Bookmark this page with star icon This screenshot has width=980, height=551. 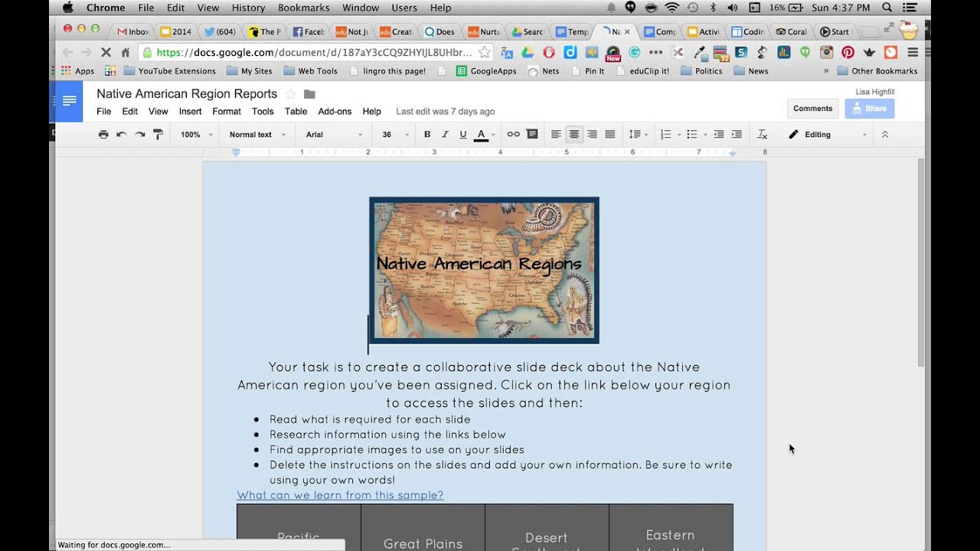484,53
